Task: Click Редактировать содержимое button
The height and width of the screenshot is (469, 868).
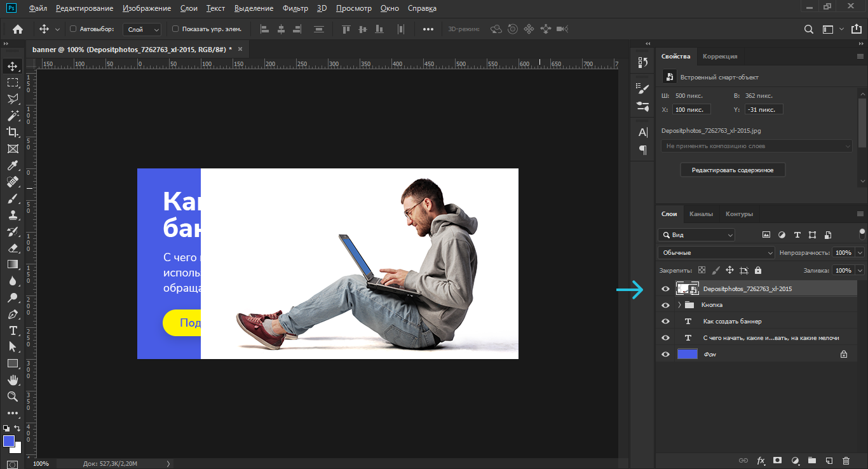Action: (x=733, y=170)
